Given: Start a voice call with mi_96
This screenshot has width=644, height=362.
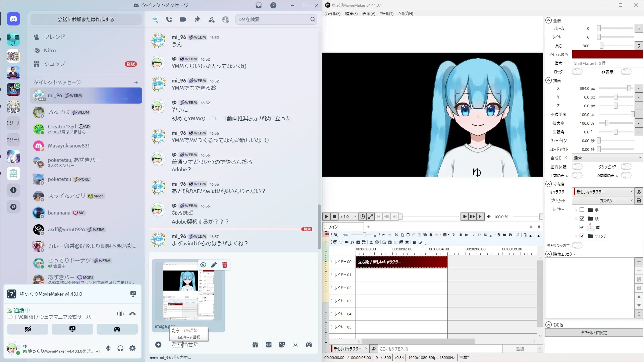Looking at the screenshot, I should point(169,19).
